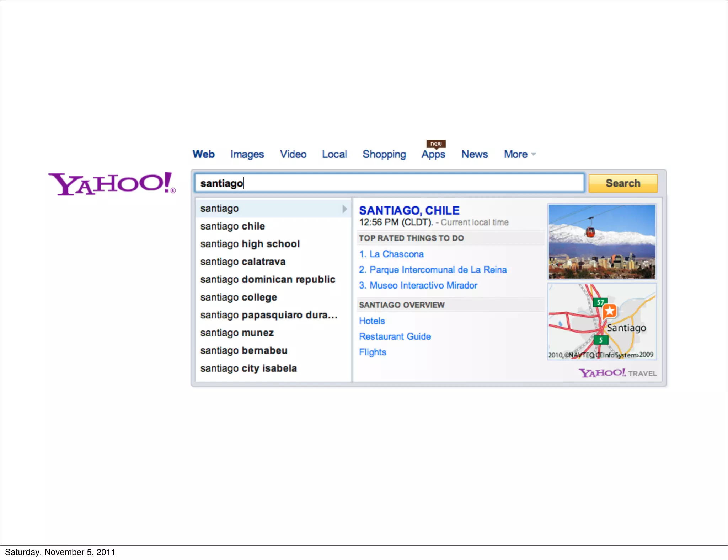Viewport: 728px width, 560px height.
Task: Open the Santiago cable car photo
Action: pos(602,242)
